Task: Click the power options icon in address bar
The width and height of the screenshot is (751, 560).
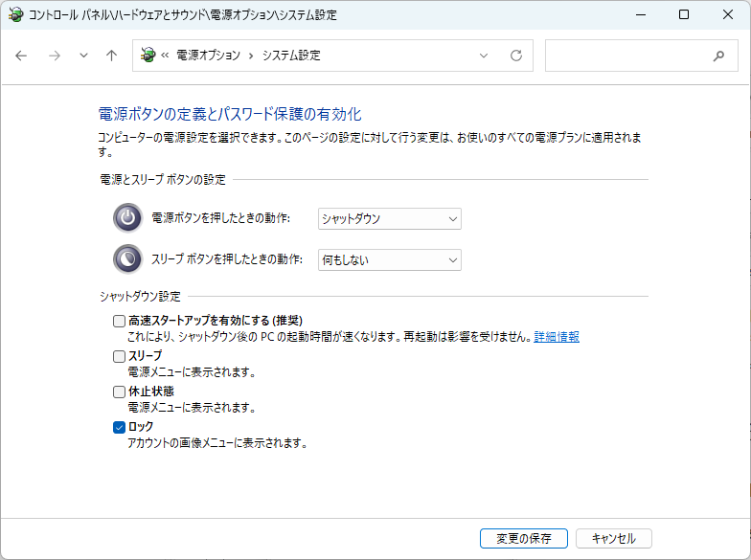Action: (x=148, y=56)
